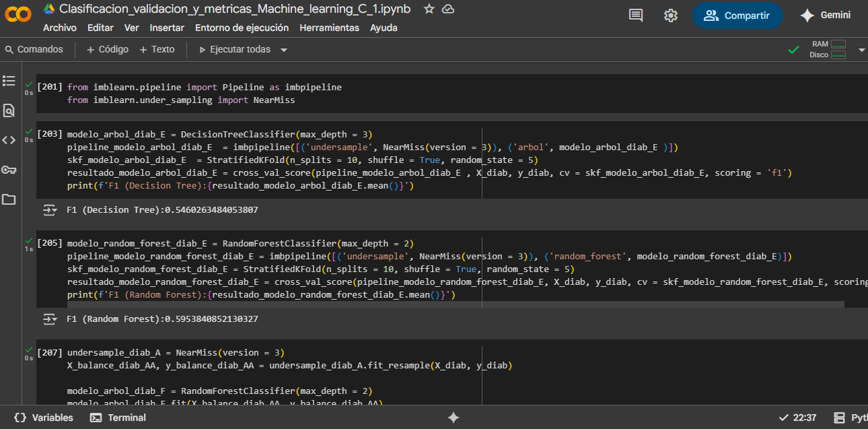Open the Insertar menu
This screenshot has width=868, height=429.
tap(167, 28)
